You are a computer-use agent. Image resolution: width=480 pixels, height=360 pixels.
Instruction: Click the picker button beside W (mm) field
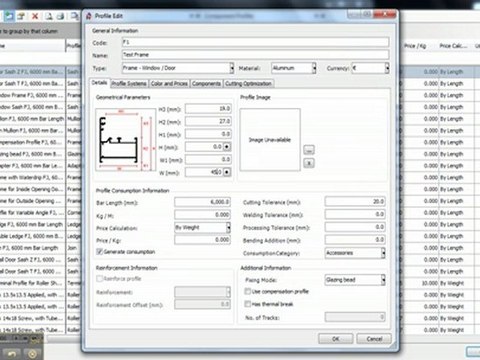tap(227, 172)
